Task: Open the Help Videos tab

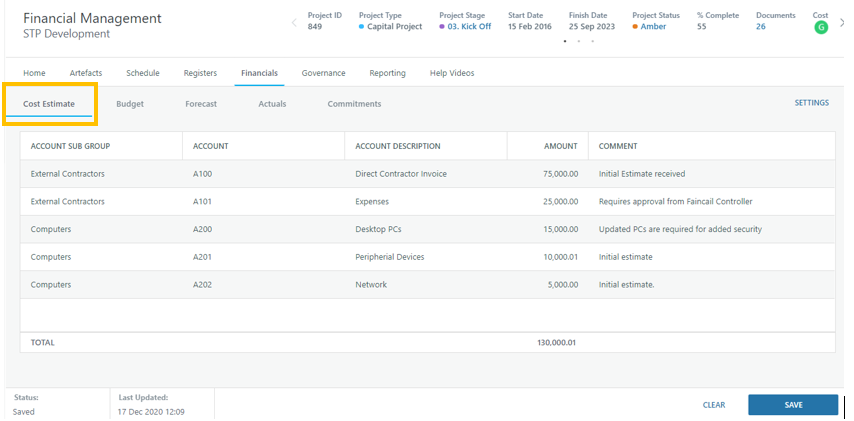Action: (452, 73)
